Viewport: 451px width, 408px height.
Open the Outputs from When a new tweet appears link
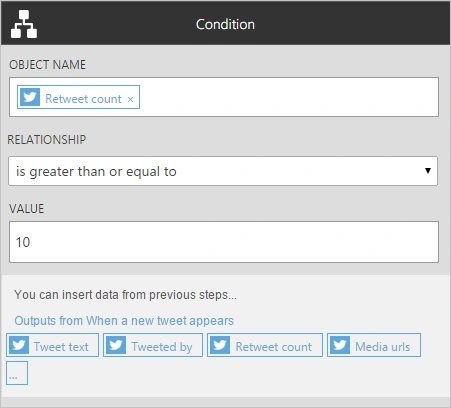point(124,321)
